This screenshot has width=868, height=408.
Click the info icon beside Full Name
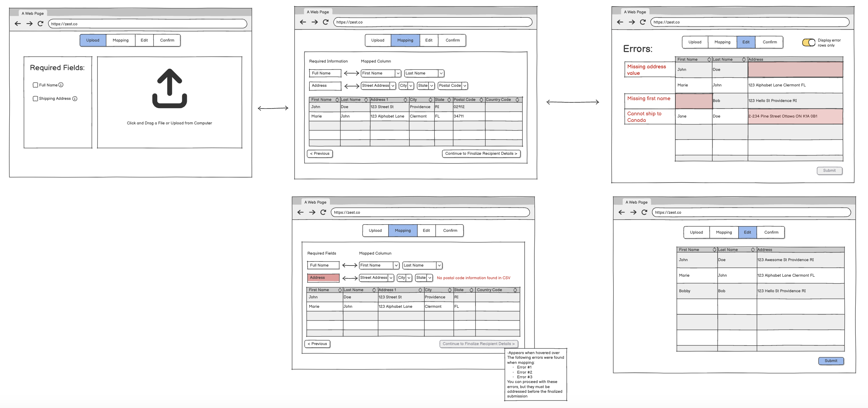pyautogui.click(x=61, y=85)
